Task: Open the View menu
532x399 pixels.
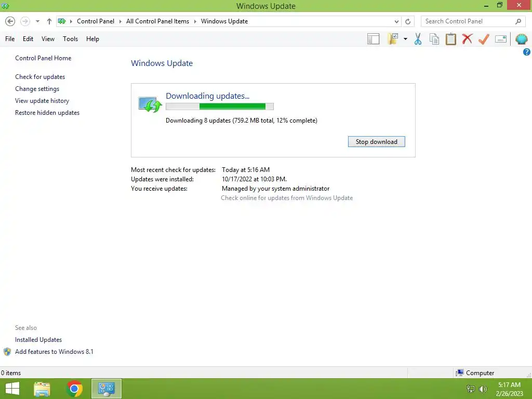Action: pyautogui.click(x=48, y=39)
